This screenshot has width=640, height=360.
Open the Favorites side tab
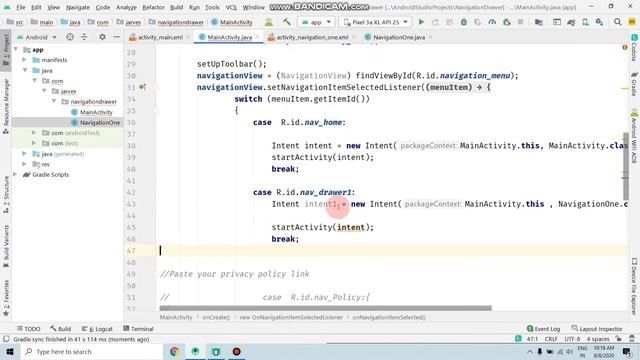coord(6,298)
